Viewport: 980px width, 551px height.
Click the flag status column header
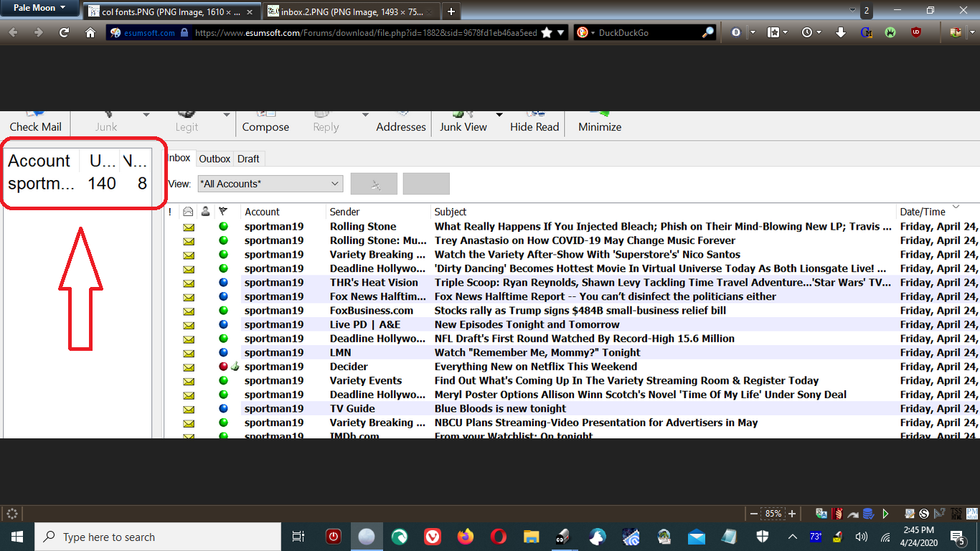tap(224, 212)
